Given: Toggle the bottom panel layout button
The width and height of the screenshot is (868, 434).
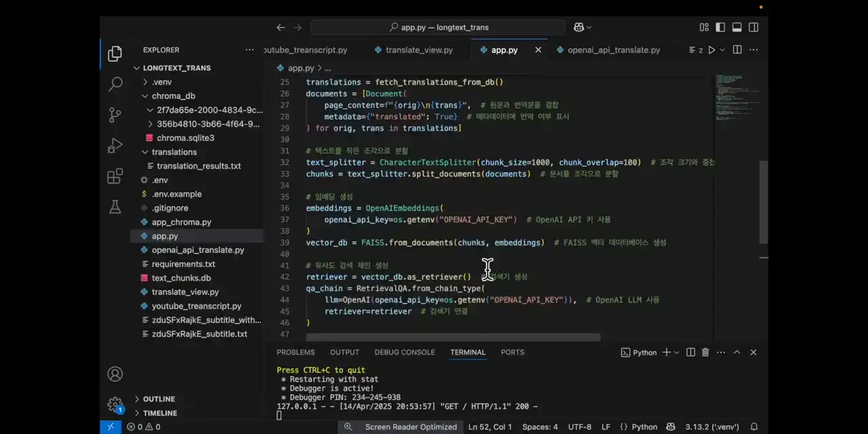Looking at the screenshot, I should [x=736, y=27].
